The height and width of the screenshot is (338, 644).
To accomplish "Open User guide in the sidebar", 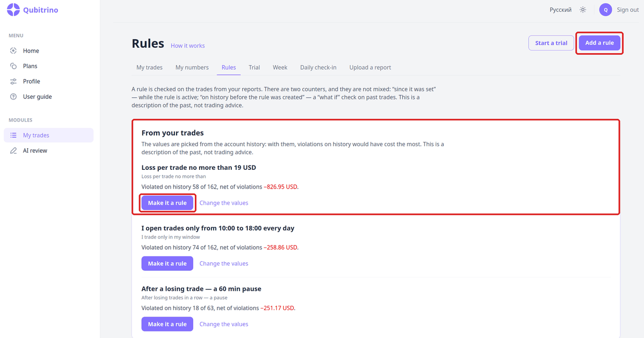I will tap(48, 97).
